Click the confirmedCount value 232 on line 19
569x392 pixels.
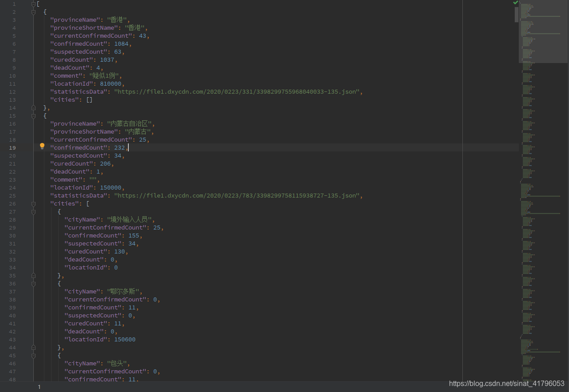[x=119, y=148]
